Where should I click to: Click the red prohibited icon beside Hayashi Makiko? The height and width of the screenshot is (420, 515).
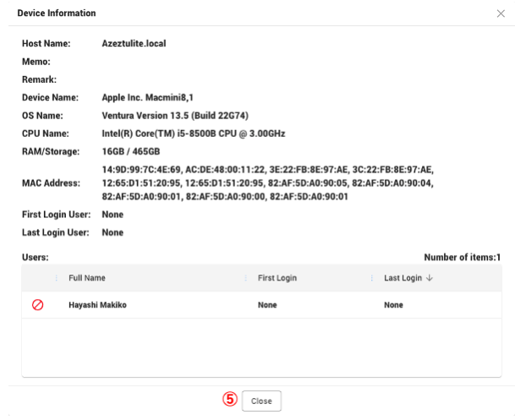[x=38, y=305]
